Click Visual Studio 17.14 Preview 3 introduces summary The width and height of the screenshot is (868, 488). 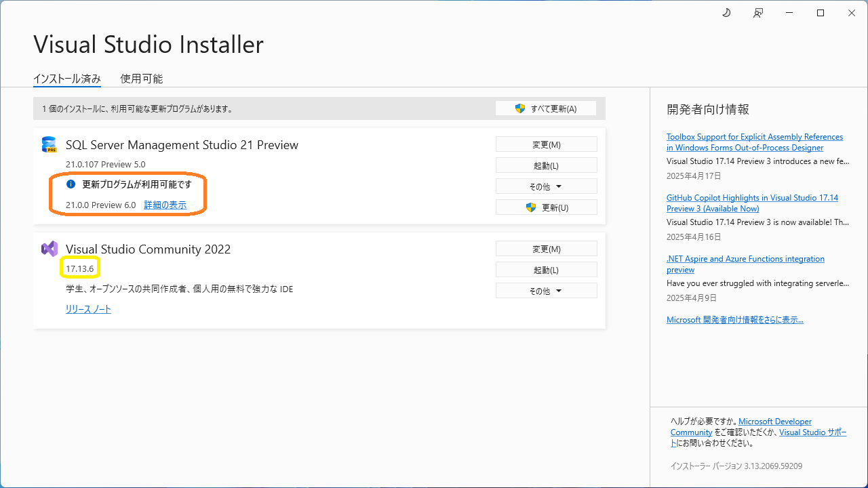tap(757, 161)
